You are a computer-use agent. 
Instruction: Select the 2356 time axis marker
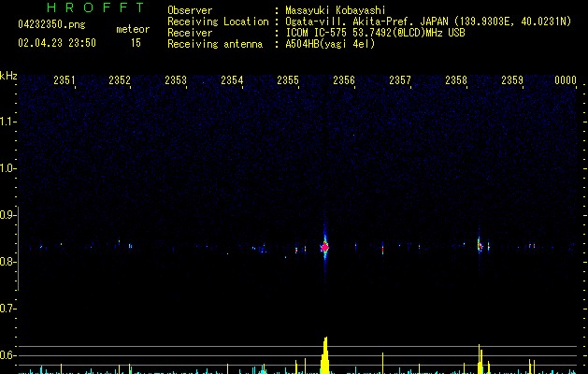344,79
